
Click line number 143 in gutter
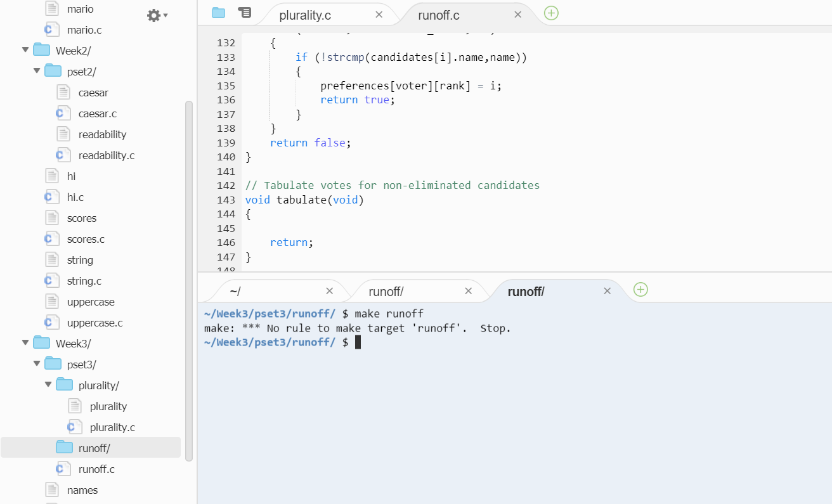[226, 200]
